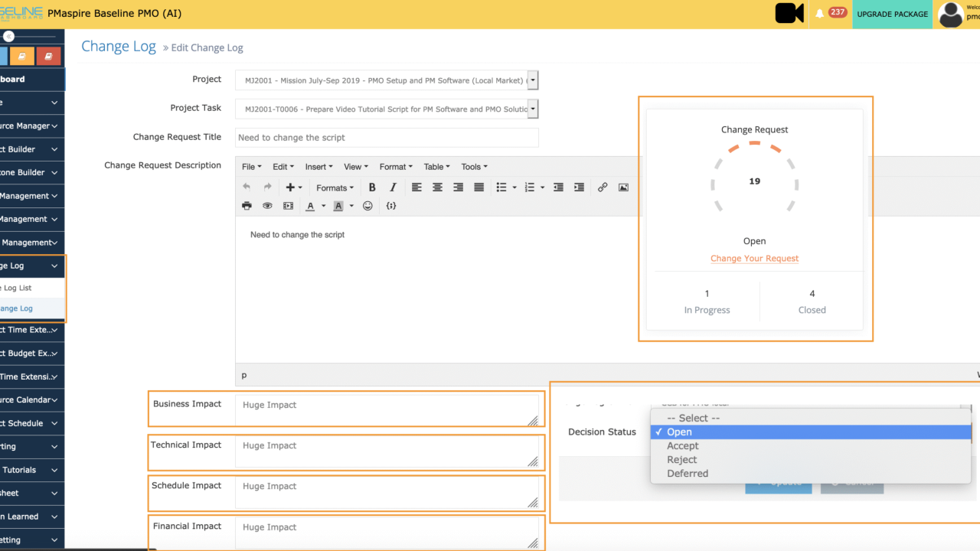The height and width of the screenshot is (551, 980).
Task: Open the Change Log List sidebar item
Action: point(32,288)
